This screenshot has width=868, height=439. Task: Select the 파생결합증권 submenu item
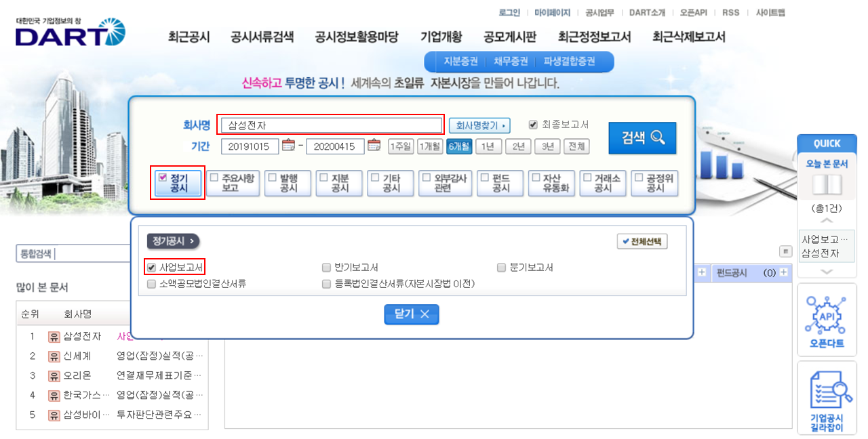click(x=570, y=62)
